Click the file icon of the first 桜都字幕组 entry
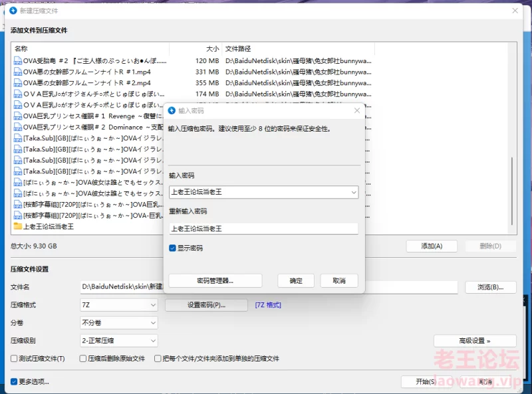532x394 pixels. (x=18, y=205)
